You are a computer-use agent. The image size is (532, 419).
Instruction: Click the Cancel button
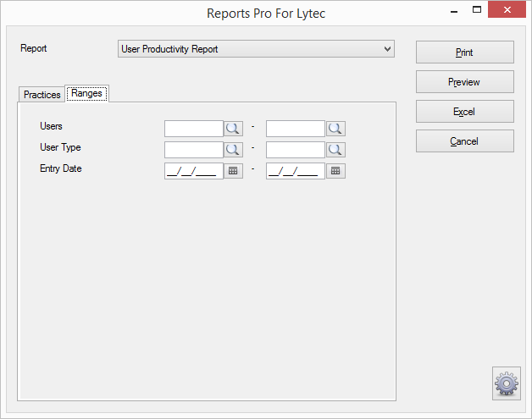click(464, 141)
